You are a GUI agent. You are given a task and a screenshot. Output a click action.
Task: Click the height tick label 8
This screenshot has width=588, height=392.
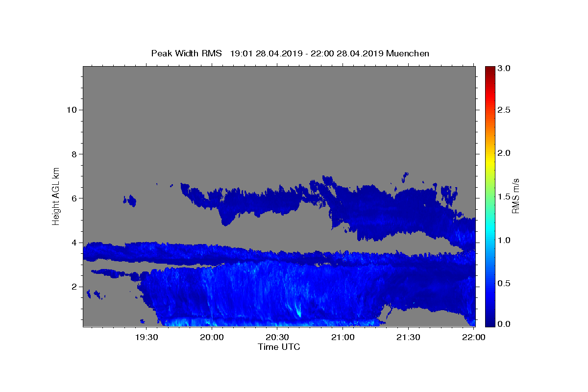[74, 154]
